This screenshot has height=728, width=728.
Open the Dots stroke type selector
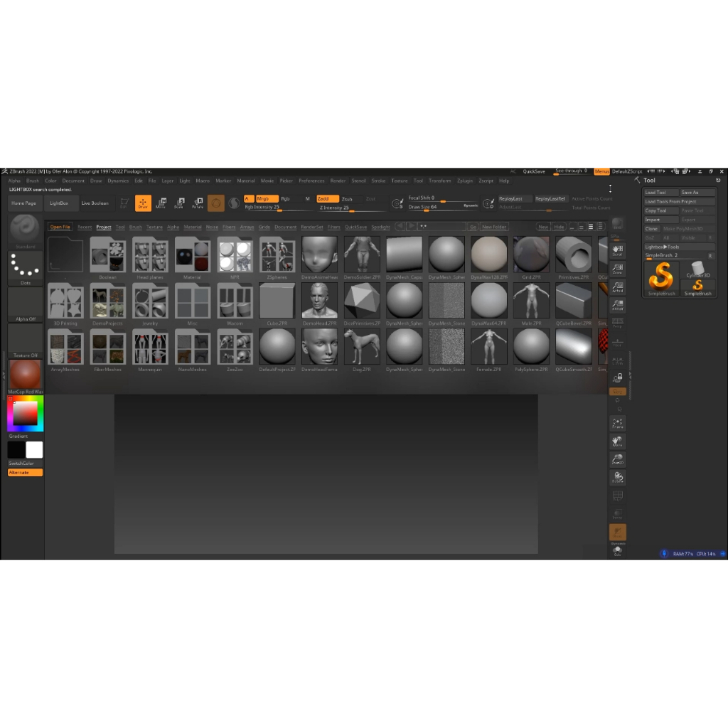(x=25, y=268)
